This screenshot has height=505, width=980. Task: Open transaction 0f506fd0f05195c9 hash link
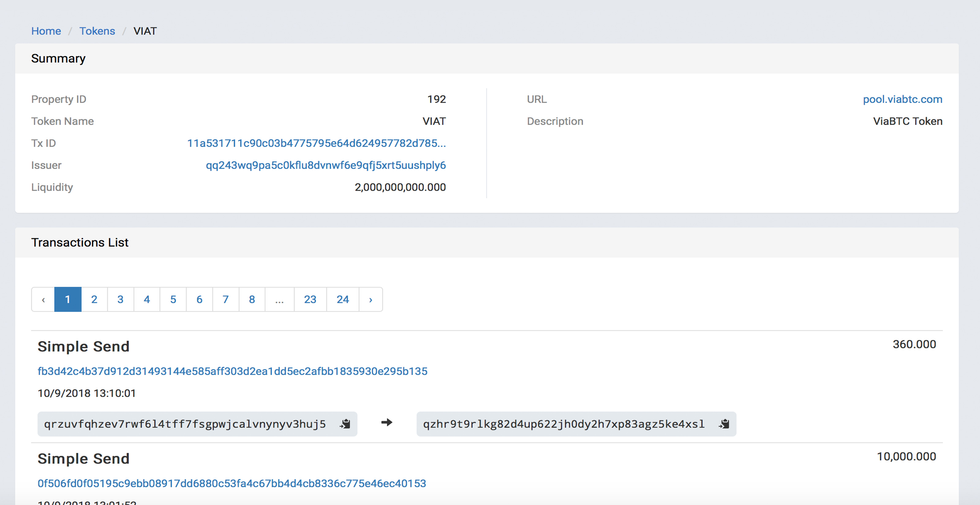tap(232, 483)
